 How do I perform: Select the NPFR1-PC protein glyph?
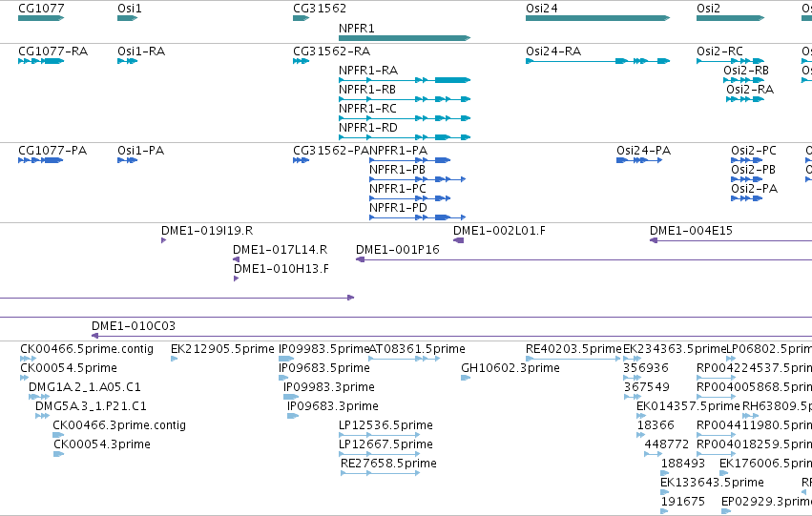click(409, 198)
